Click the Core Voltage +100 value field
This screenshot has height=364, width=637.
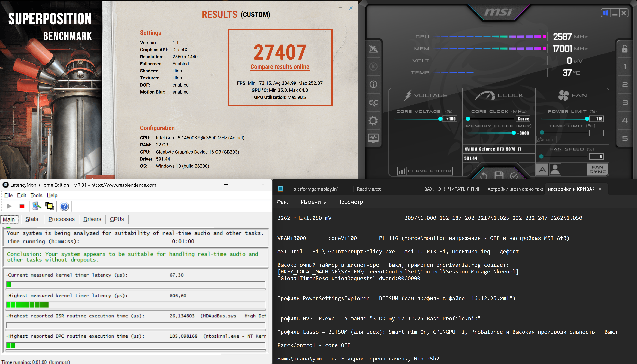[450, 119]
